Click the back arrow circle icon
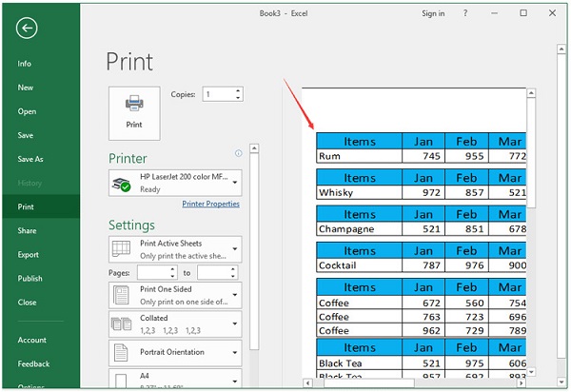Viewport: 571px width, 392px height. point(27,29)
